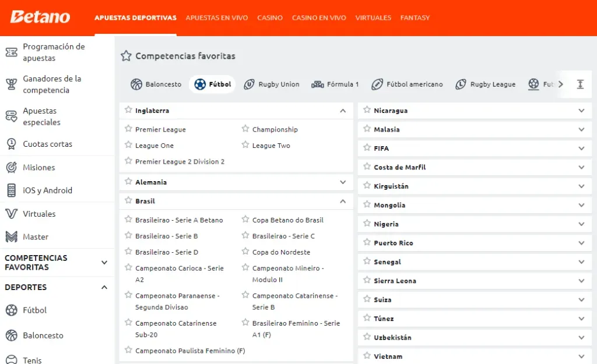Switch to the Casino tab

coord(270,18)
